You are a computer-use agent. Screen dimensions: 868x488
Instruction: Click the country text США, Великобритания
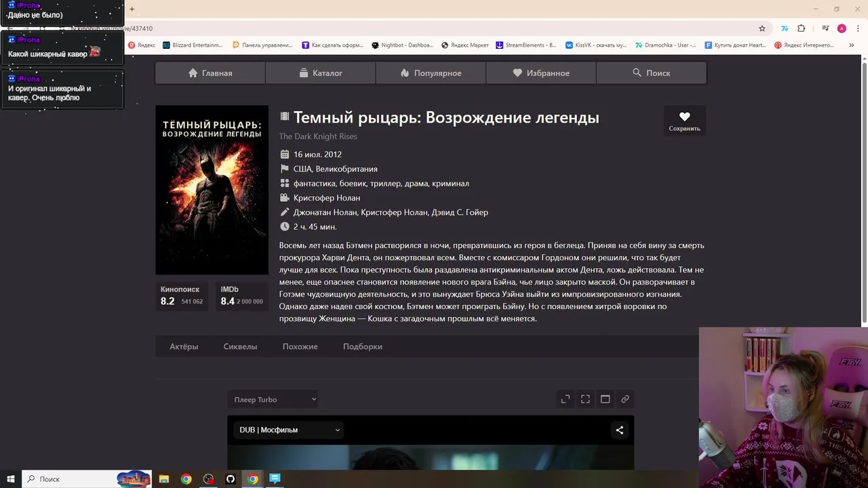pos(336,169)
